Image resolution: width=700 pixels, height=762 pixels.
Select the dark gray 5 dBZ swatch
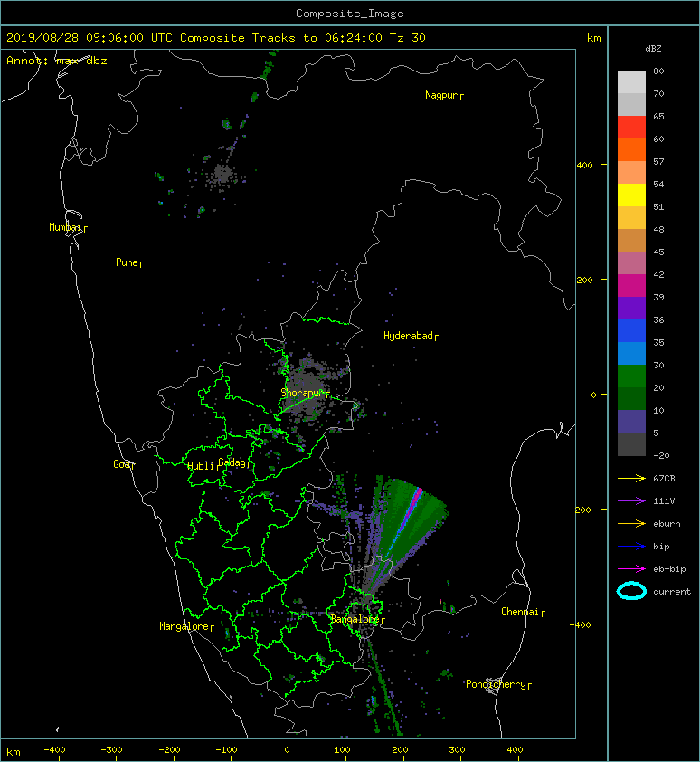pos(631,444)
